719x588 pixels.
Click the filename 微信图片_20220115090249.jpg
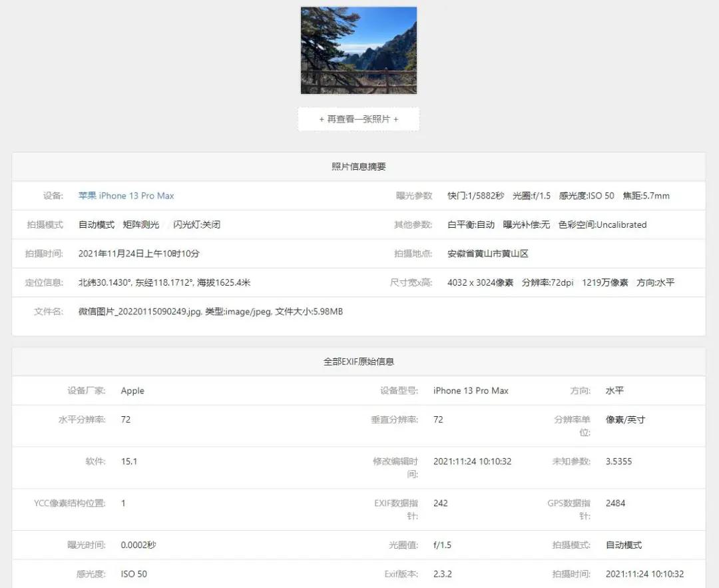point(153,311)
